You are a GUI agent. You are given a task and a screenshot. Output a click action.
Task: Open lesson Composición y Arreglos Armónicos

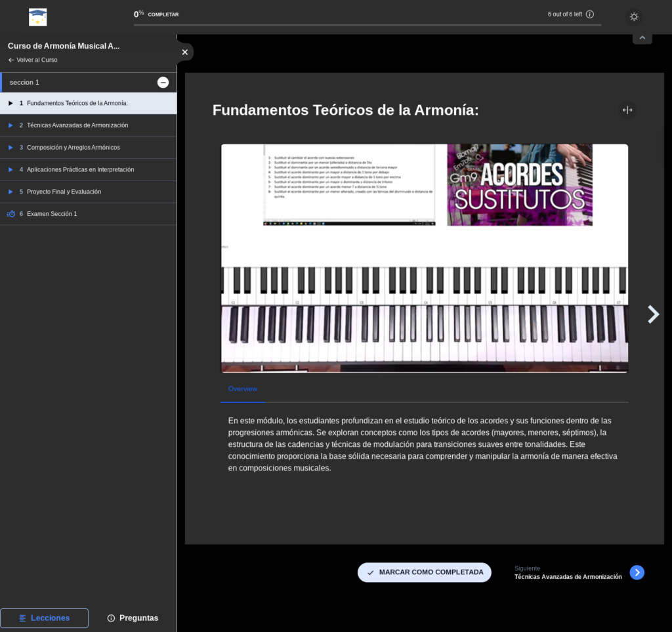coord(89,148)
